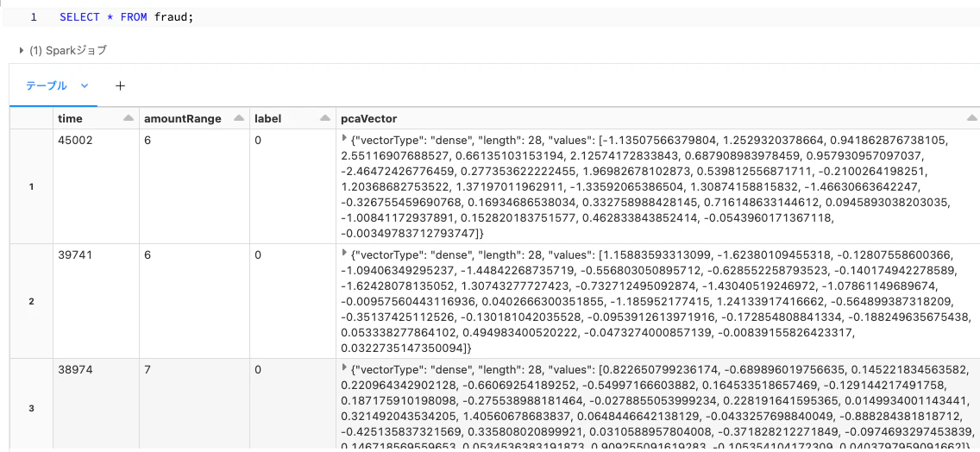Sort by the label column arrow
Viewport: 980px width, 452px height.
tap(325, 118)
